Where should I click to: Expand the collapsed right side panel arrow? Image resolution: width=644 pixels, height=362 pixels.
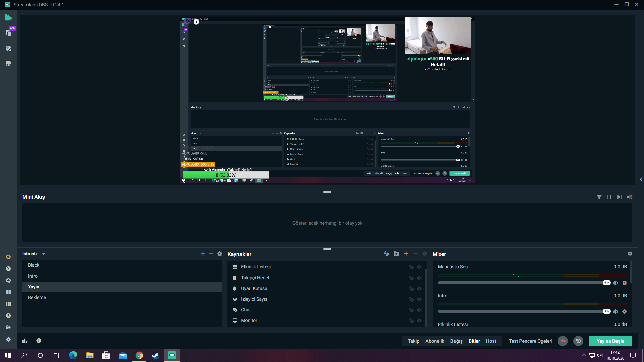(x=641, y=179)
